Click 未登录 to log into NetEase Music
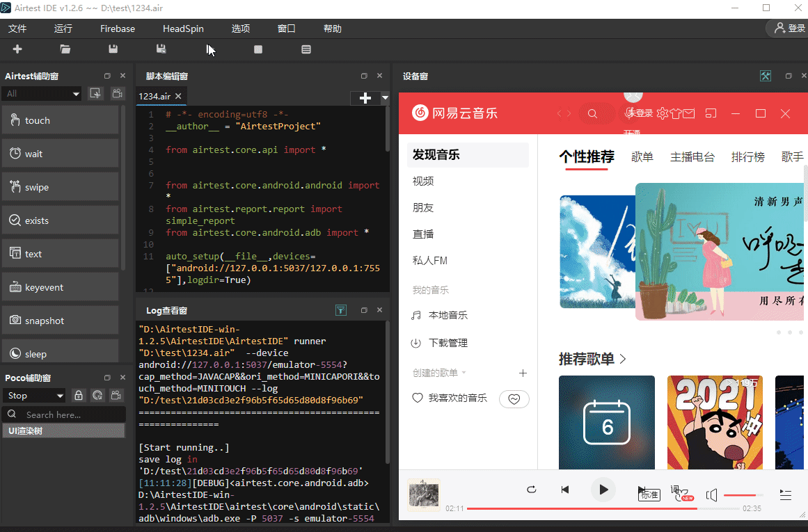The width and height of the screenshot is (808, 532). pyautogui.click(x=640, y=113)
